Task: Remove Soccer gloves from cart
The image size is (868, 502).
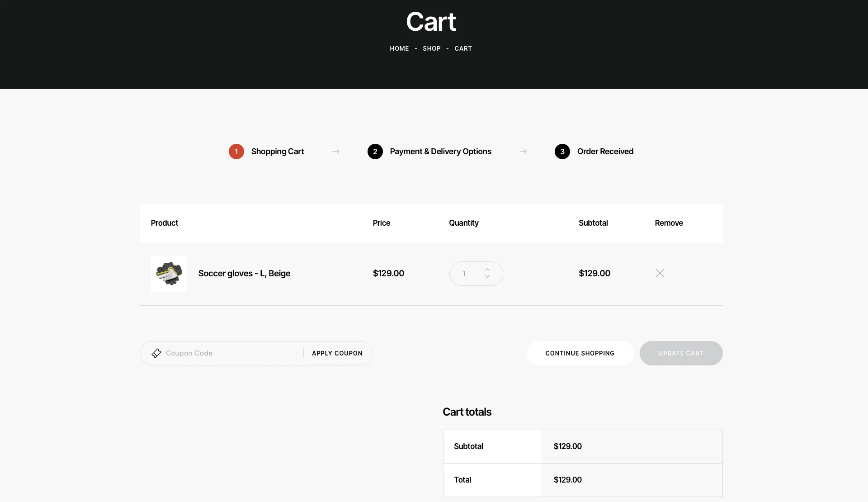Action: click(x=660, y=273)
